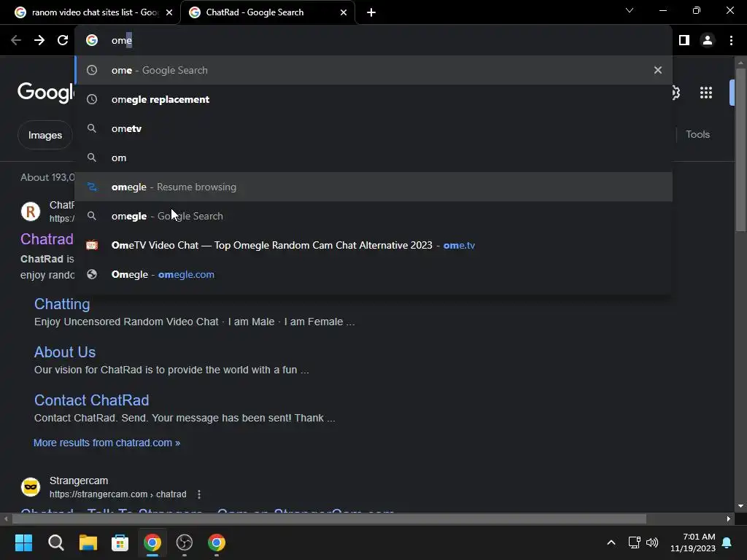The height and width of the screenshot is (560, 747).
Task: Open the Omegle omegle.com suggestion
Action: (373, 274)
